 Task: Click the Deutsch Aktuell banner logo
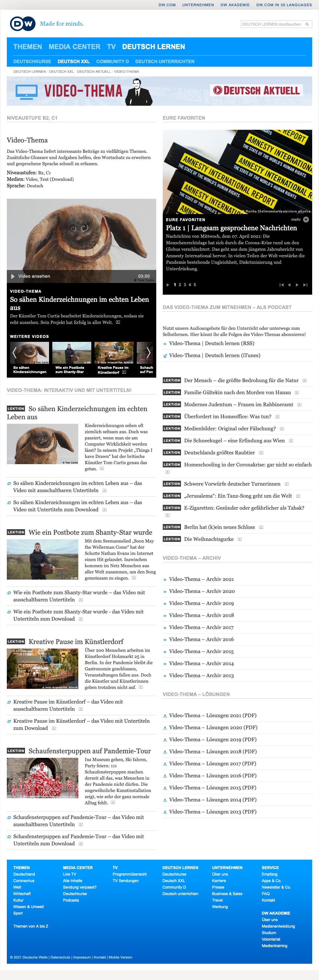[x=256, y=90]
